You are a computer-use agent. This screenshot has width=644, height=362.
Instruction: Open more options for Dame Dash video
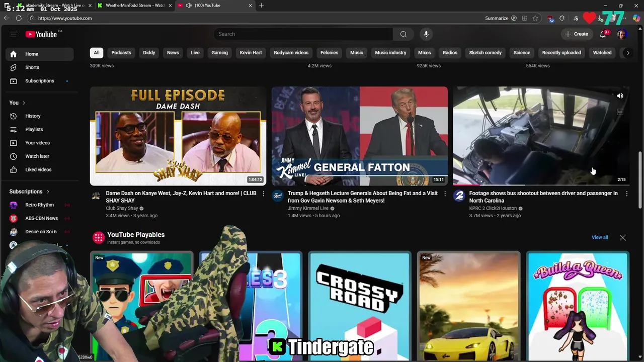coord(263,194)
